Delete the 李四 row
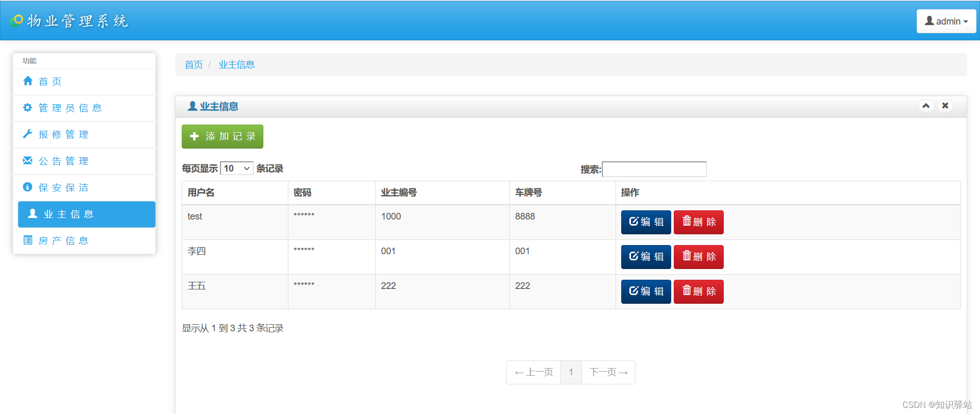980x414 pixels. (x=699, y=257)
